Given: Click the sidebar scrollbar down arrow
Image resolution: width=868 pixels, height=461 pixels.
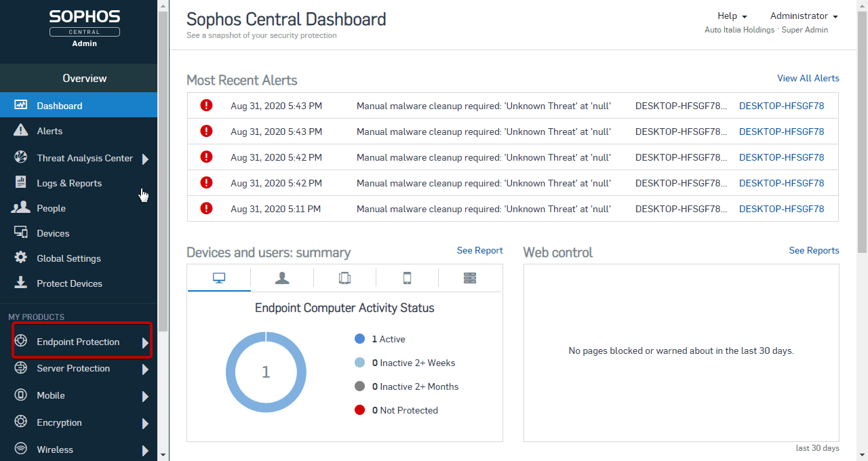Looking at the screenshot, I should (163, 454).
